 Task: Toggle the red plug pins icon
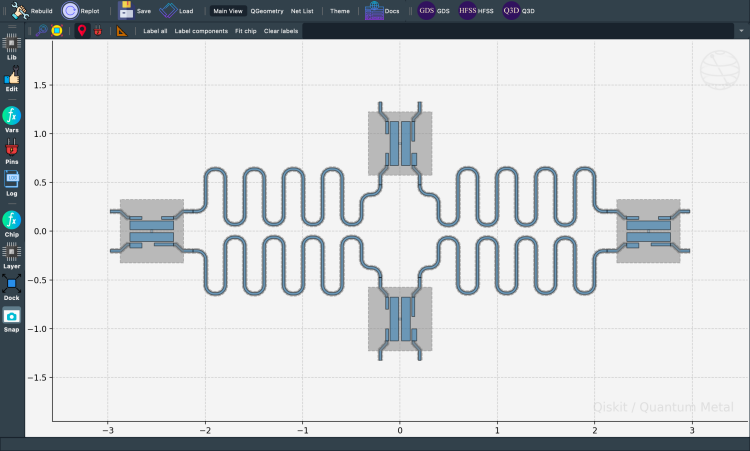tap(98, 31)
